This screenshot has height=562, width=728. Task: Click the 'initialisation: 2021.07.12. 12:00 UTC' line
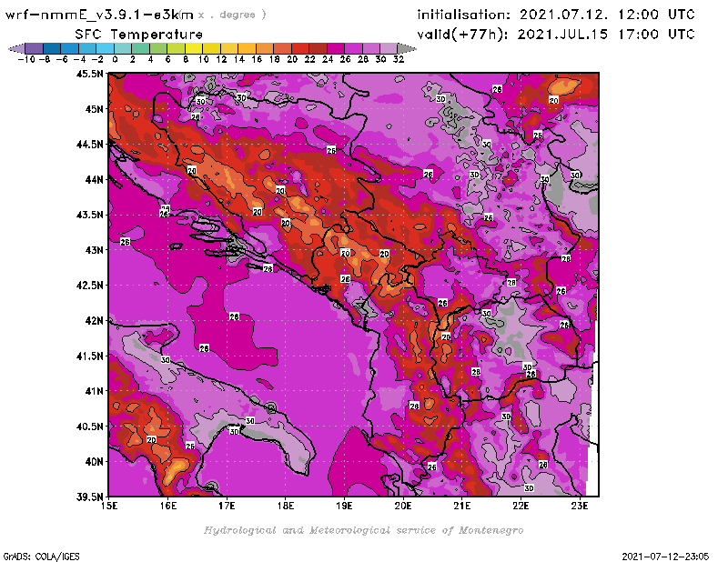[x=556, y=15]
